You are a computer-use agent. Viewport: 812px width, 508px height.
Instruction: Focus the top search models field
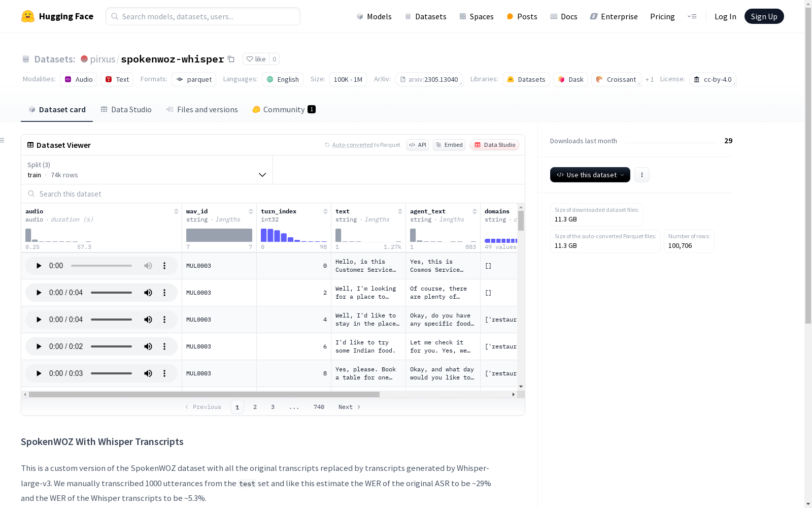tap(203, 16)
